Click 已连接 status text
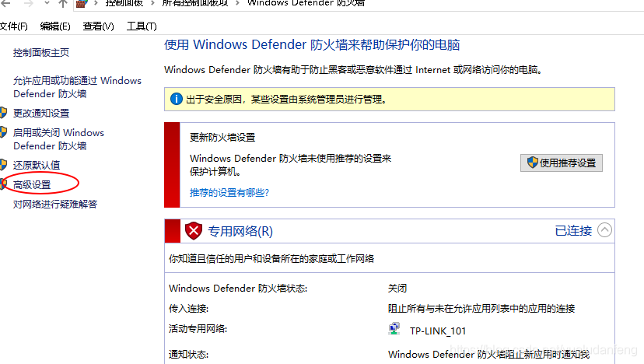Image resolution: width=644 pixels, height=364 pixels. (x=573, y=231)
